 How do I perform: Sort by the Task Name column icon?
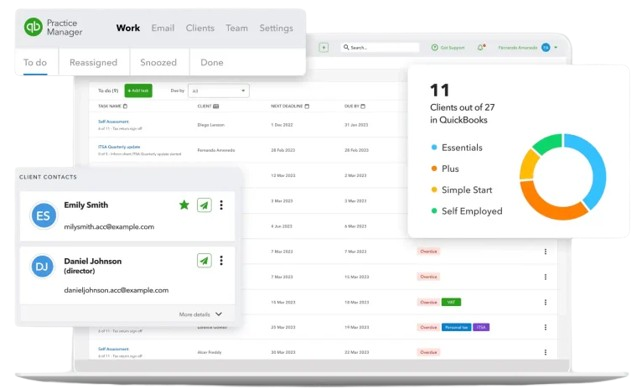125,106
